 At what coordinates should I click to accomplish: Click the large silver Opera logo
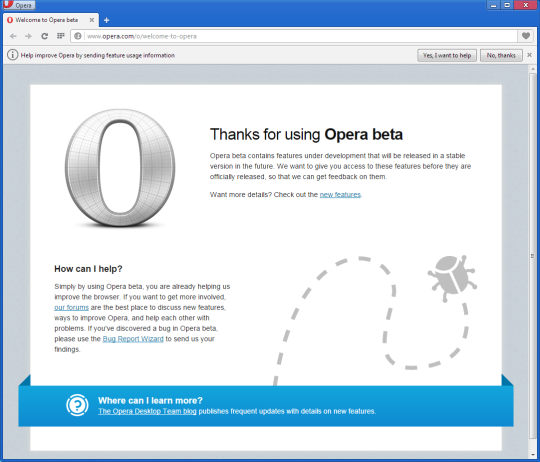click(120, 168)
